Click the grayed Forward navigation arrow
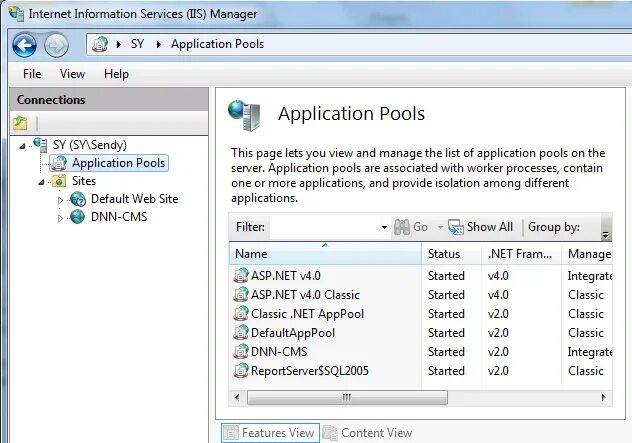This screenshot has height=443, width=632. click(56, 46)
